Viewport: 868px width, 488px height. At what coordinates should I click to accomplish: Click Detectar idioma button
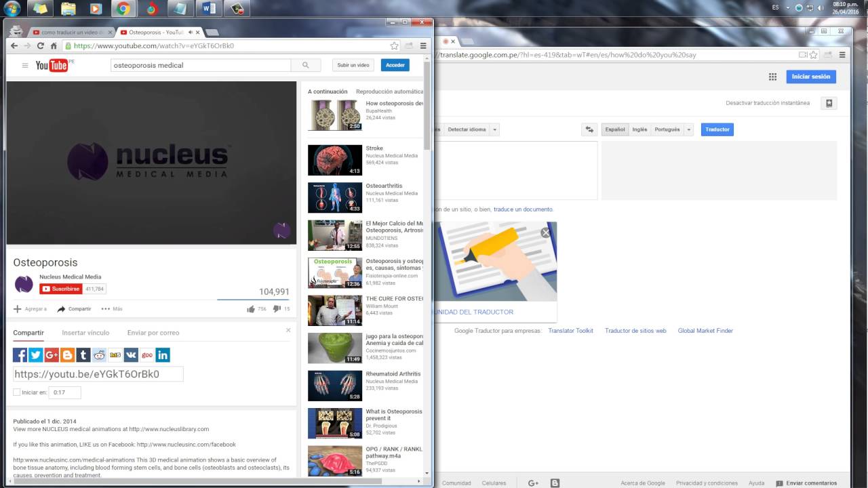467,129
